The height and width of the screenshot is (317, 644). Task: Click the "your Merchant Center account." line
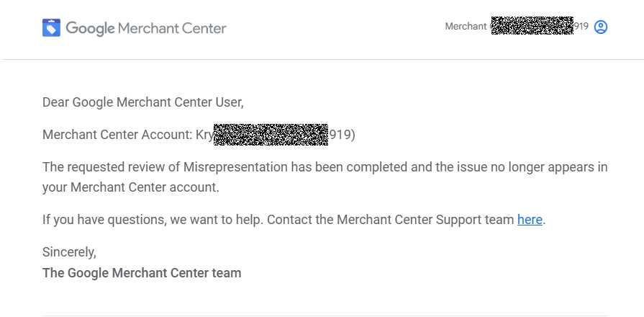pos(131,187)
